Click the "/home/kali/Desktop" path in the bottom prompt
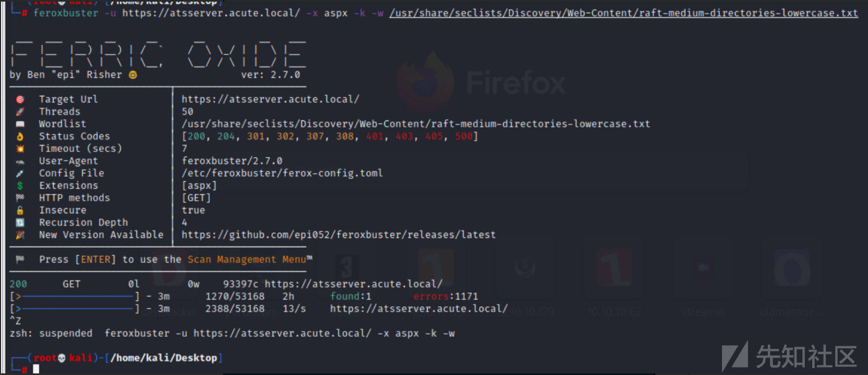The width and height of the screenshot is (868, 375). pos(164,358)
